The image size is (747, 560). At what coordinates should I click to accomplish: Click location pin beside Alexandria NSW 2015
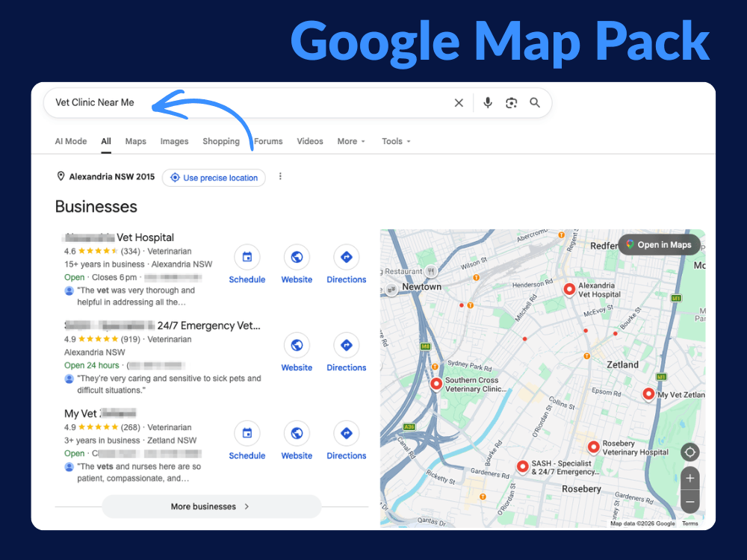61,177
